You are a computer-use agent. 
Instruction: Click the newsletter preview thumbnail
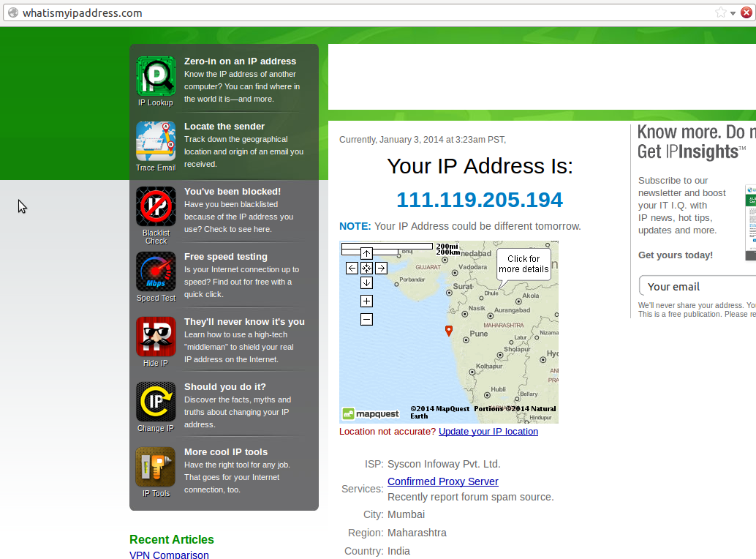click(x=750, y=222)
